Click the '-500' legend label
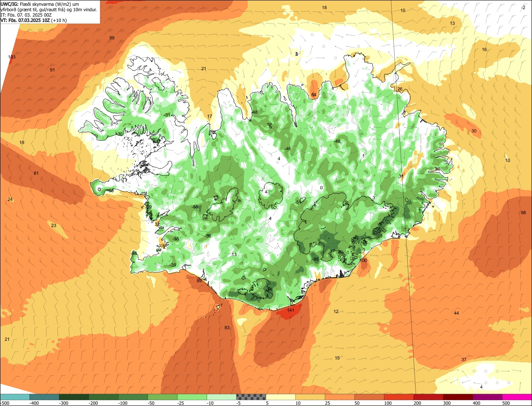532x406 pixels. tap(5, 403)
